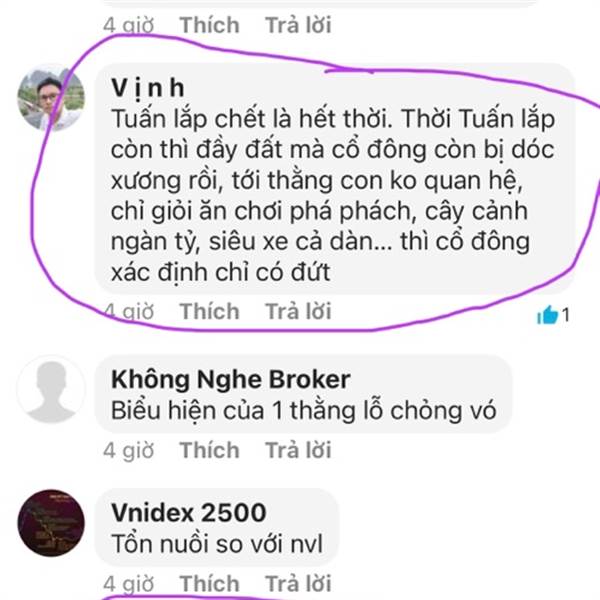This screenshot has height=600, width=600.
Task: Click Trả lời under Không Nghe Broker's comment
Action: click(298, 450)
